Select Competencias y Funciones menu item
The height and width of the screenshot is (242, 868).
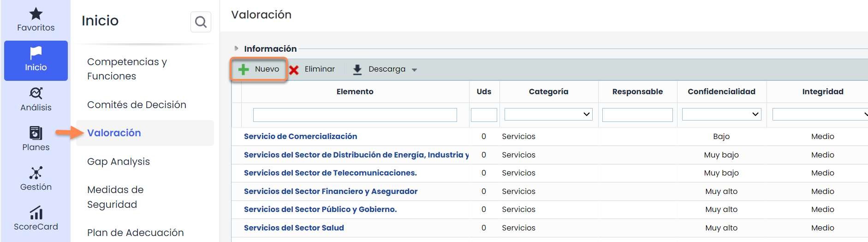[127, 69]
